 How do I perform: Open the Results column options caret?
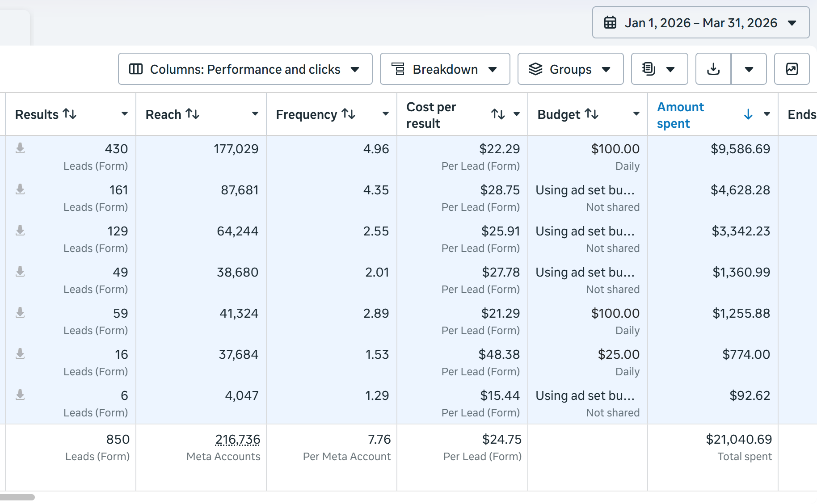click(x=125, y=114)
